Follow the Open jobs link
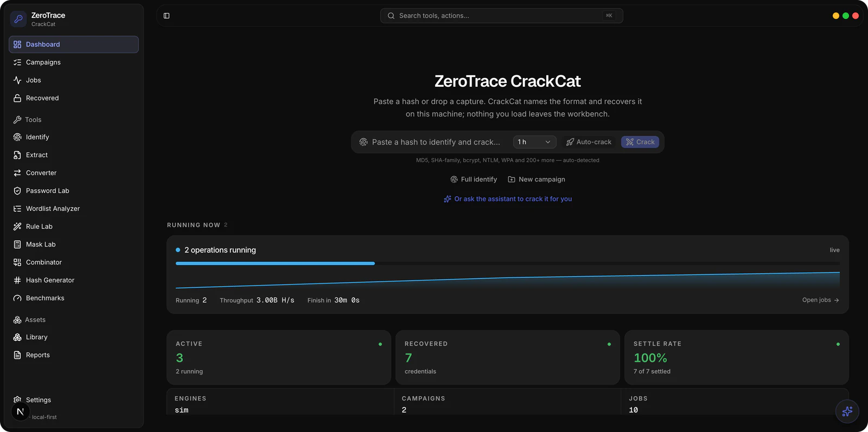868x432 pixels. point(821,300)
